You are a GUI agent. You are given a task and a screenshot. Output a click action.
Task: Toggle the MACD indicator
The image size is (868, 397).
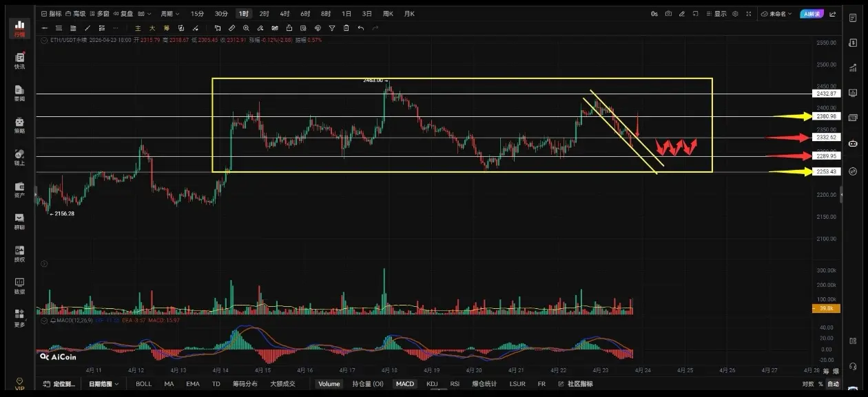point(405,384)
